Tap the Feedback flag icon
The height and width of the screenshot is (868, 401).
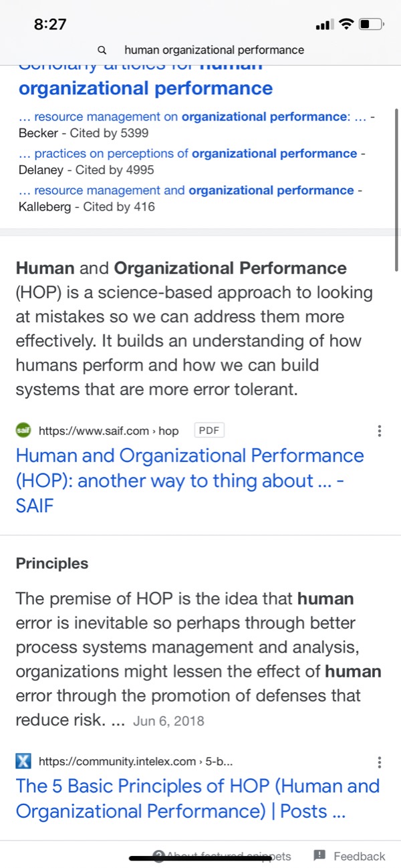coord(319,855)
